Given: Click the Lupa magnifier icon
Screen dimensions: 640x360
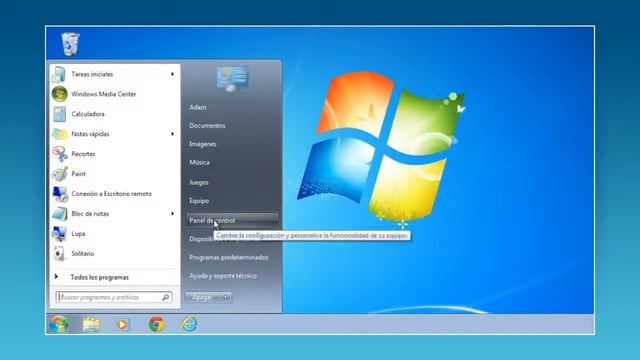Looking at the screenshot, I should (x=59, y=233).
